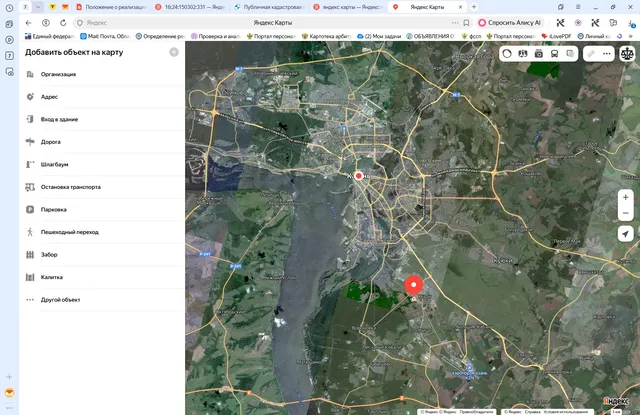Go back with browser back arrow
The height and width of the screenshot is (415, 640).
pos(28,23)
